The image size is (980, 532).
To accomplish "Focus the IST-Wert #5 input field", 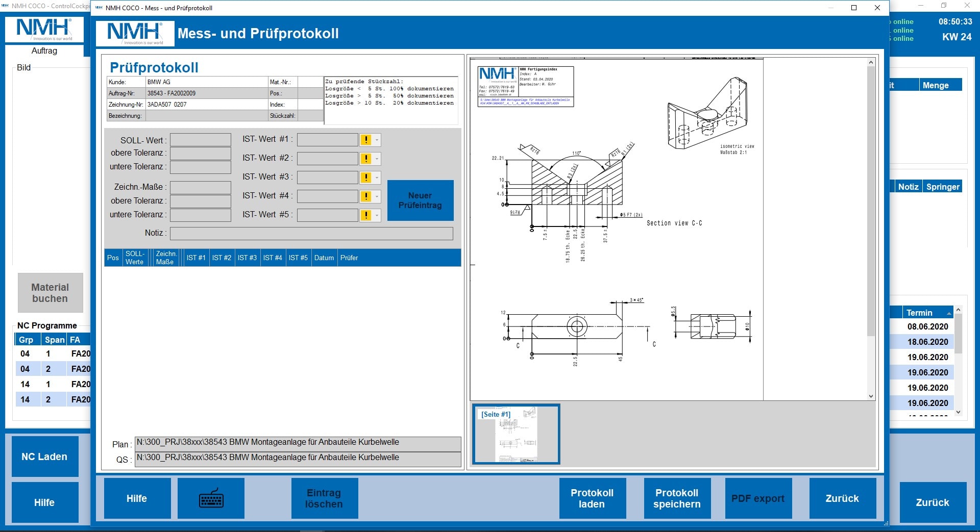I will coord(328,215).
